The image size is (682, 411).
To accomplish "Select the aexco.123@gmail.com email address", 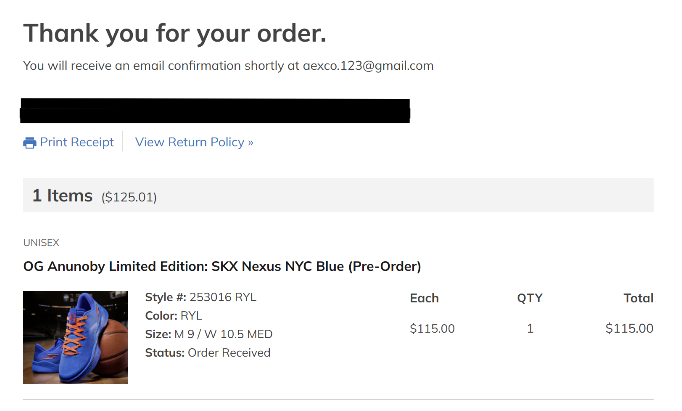I will click(x=368, y=66).
